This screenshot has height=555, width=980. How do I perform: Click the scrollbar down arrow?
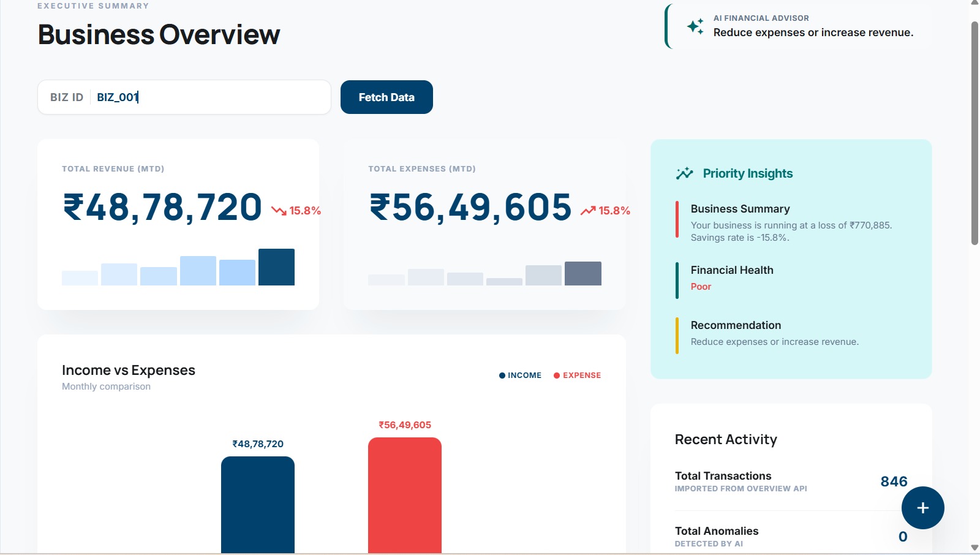(x=974, y=548)
